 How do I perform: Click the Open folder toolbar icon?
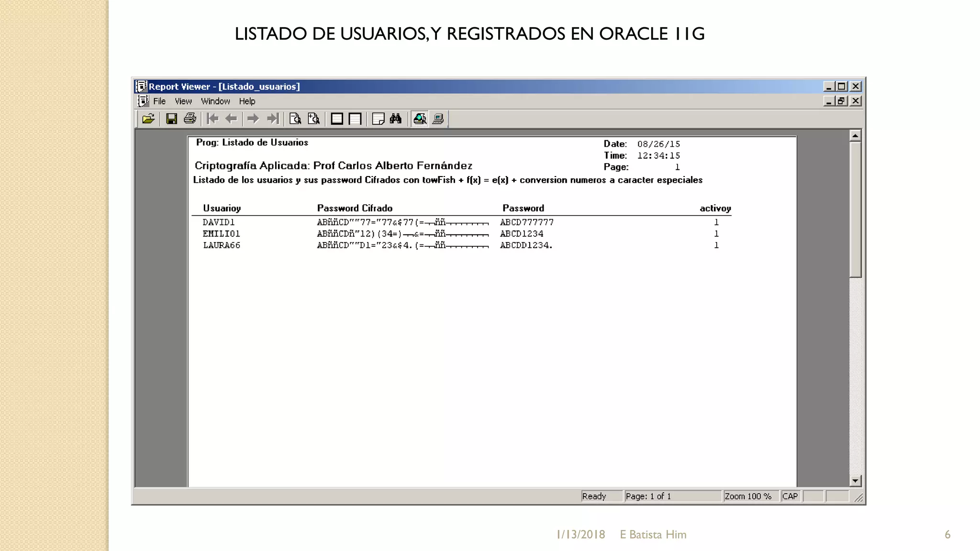(148, 119)
